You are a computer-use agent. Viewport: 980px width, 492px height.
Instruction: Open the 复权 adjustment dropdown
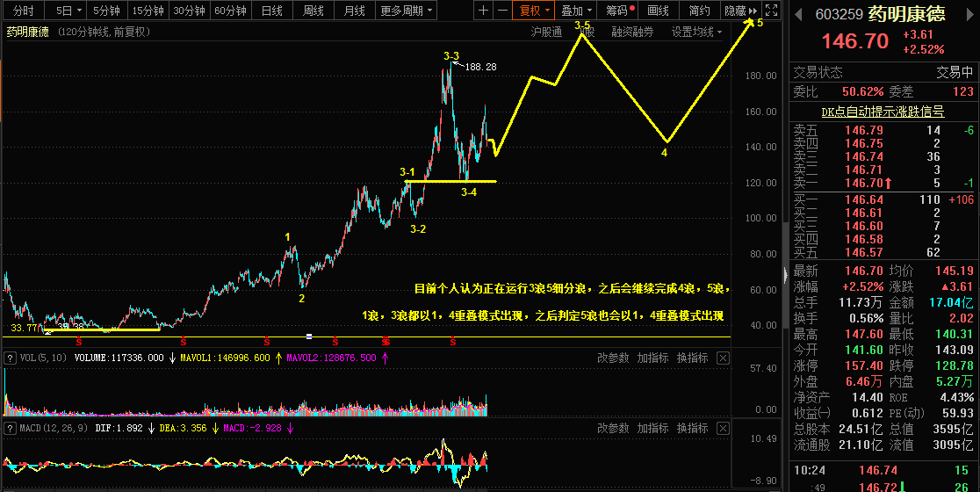(533, 11)
